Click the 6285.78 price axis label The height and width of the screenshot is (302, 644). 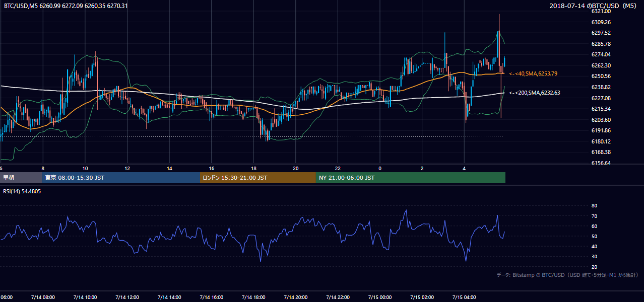[601, 44]
